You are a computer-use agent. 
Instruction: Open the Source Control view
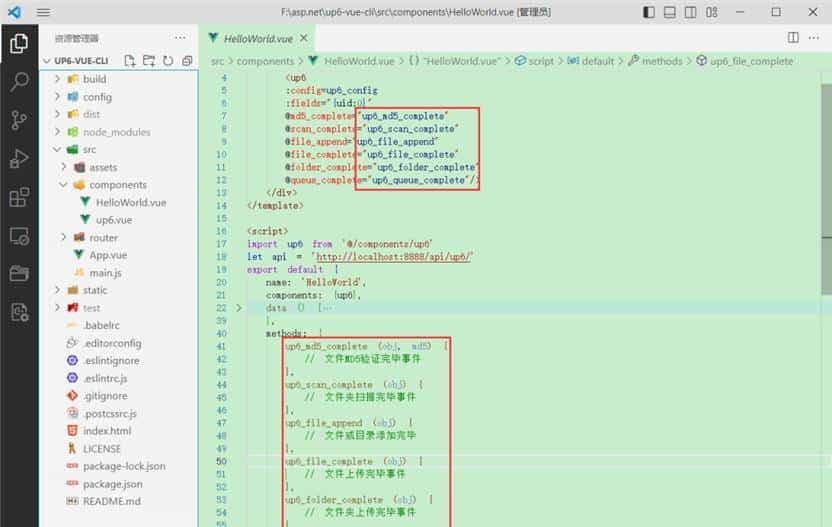click(18, 120)
